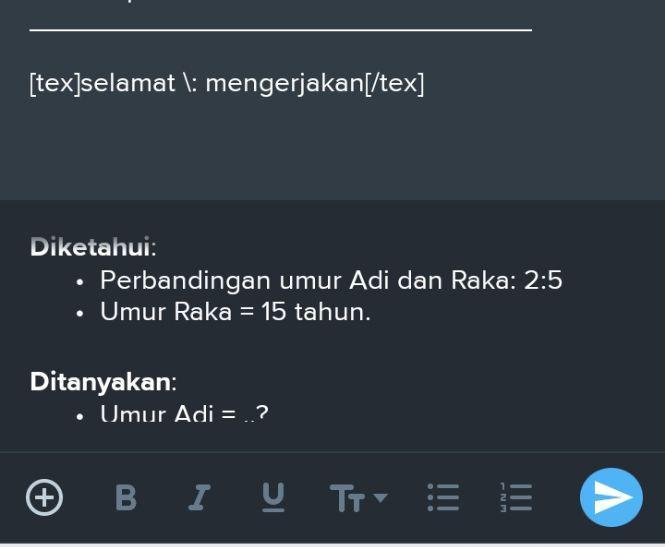Click the bullet before 'Umur Raka'
This screenshot has height=547, width=665.
(80, 314)
